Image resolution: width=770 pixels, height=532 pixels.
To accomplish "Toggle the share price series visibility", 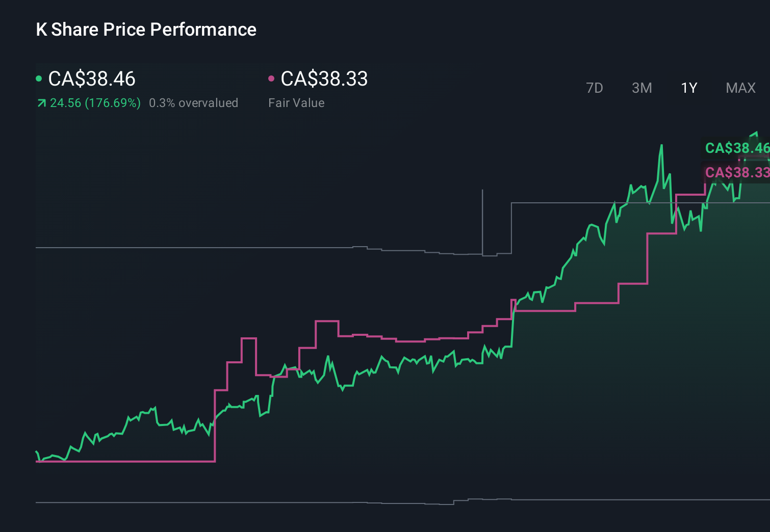I will tap(91, 79).
